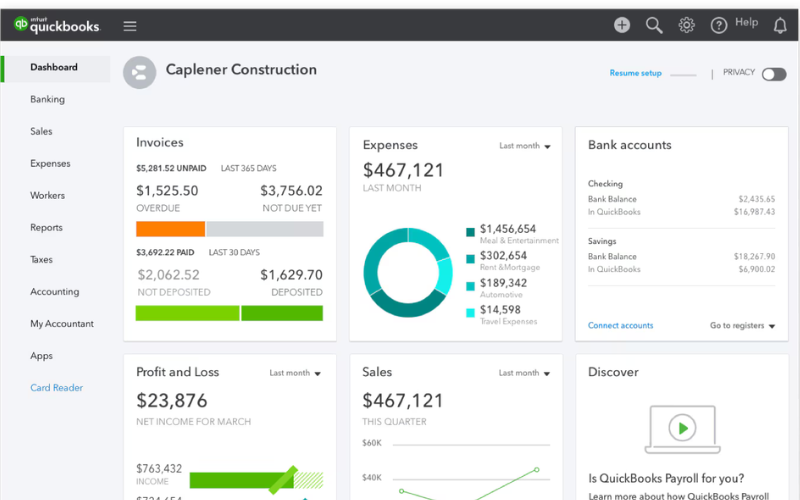Toggle the Privacy switch
Image resolution: width=800 pixels, height=500 pixels.
click(x=773, y=74)
